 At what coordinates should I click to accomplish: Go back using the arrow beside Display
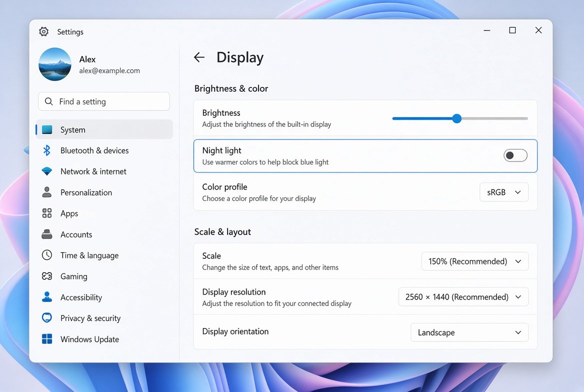tap(199, 57)
